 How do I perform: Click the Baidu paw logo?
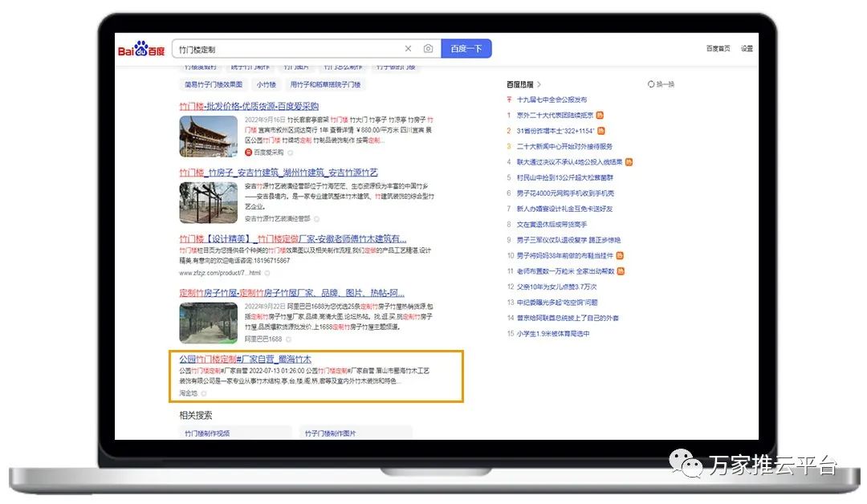(x=141, y=50)
